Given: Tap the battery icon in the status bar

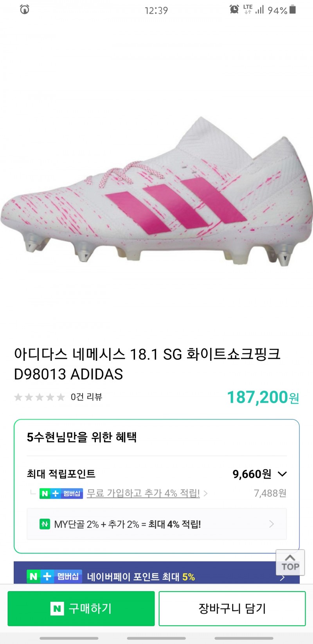Looking at the screenshot, I should tap(293, 9).
